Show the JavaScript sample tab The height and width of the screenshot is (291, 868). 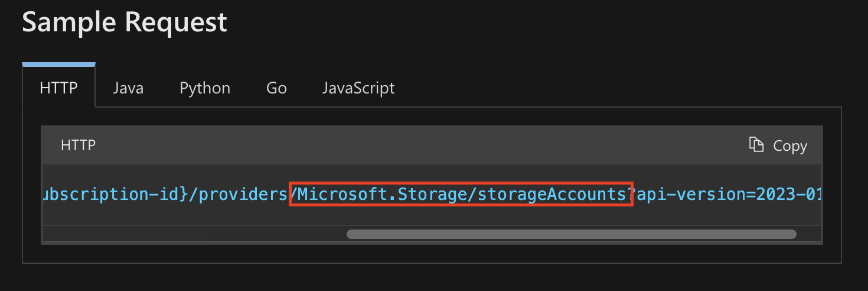pos(358,88)
